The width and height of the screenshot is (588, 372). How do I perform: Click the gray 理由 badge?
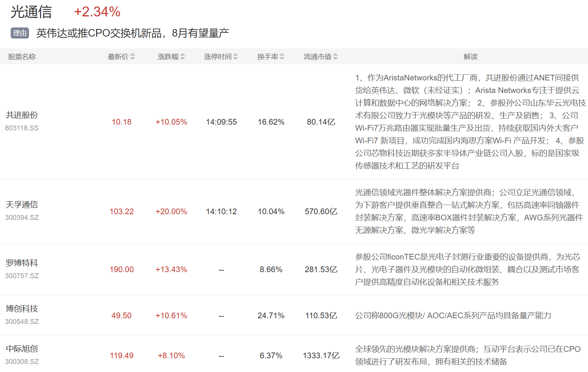click(20, 33)
